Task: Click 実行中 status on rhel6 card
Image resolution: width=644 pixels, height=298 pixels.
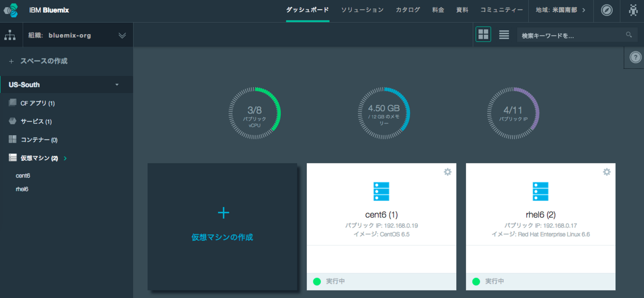Action: click(495, 281)
